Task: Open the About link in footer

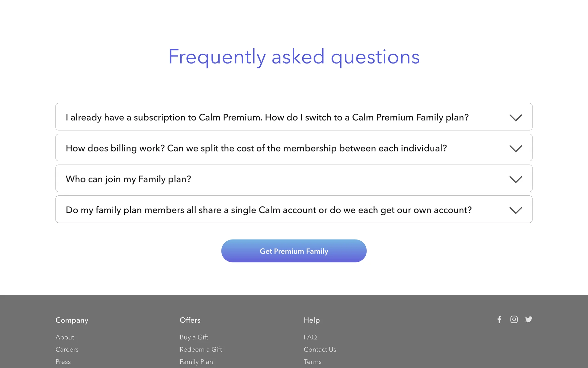Action: [x=65, y=337]
